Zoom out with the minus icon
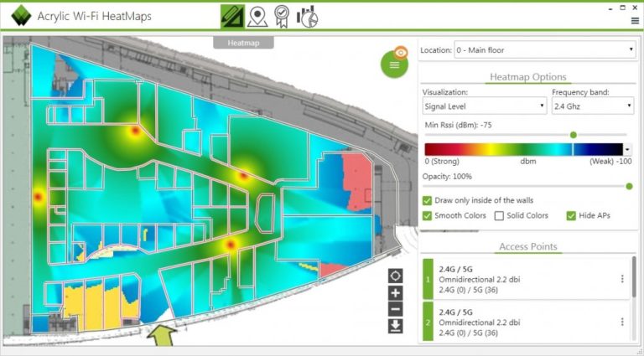644x356 pixels. pos(395,309)
